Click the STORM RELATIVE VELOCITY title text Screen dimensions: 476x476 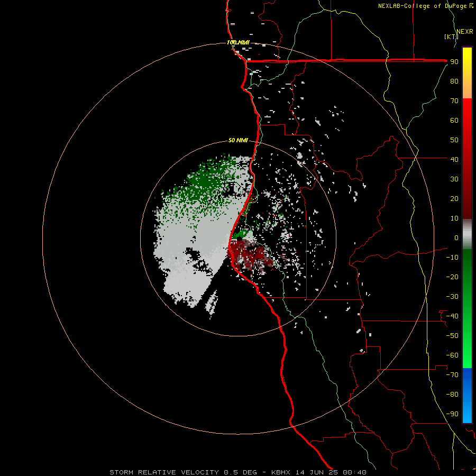pyautogui.click(x=164, y=472)
